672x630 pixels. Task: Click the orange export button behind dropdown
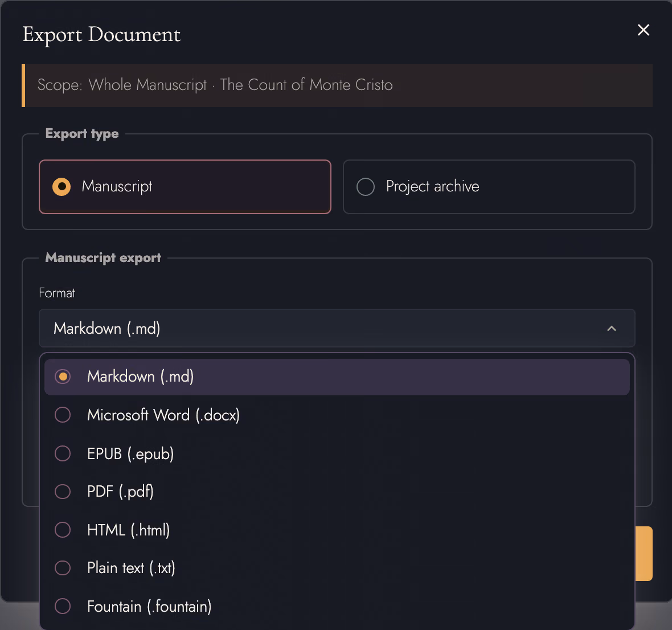644,553
